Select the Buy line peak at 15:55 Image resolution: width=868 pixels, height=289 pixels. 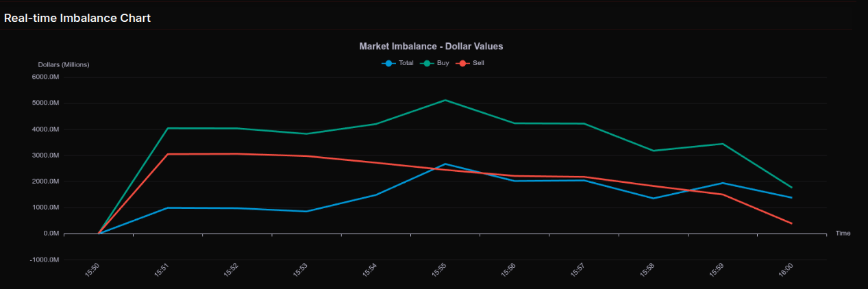pyautogui.click(x=445, y=100)
